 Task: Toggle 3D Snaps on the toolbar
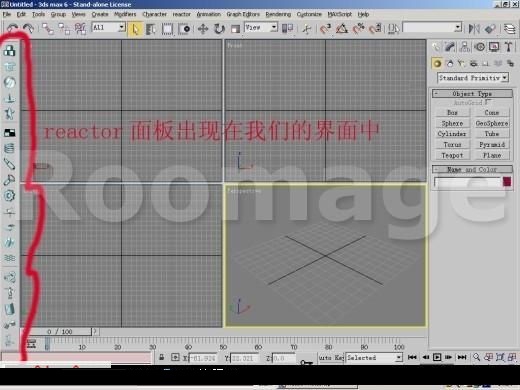325,29
